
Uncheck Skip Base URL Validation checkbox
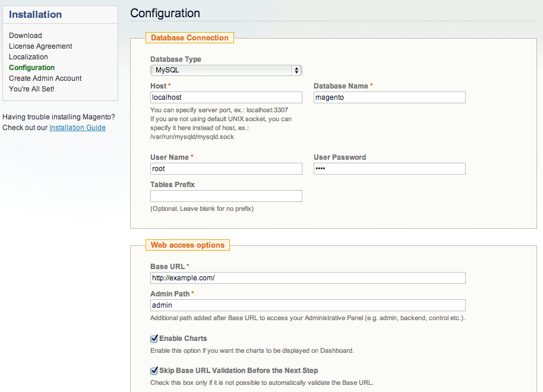click(154, 371)
